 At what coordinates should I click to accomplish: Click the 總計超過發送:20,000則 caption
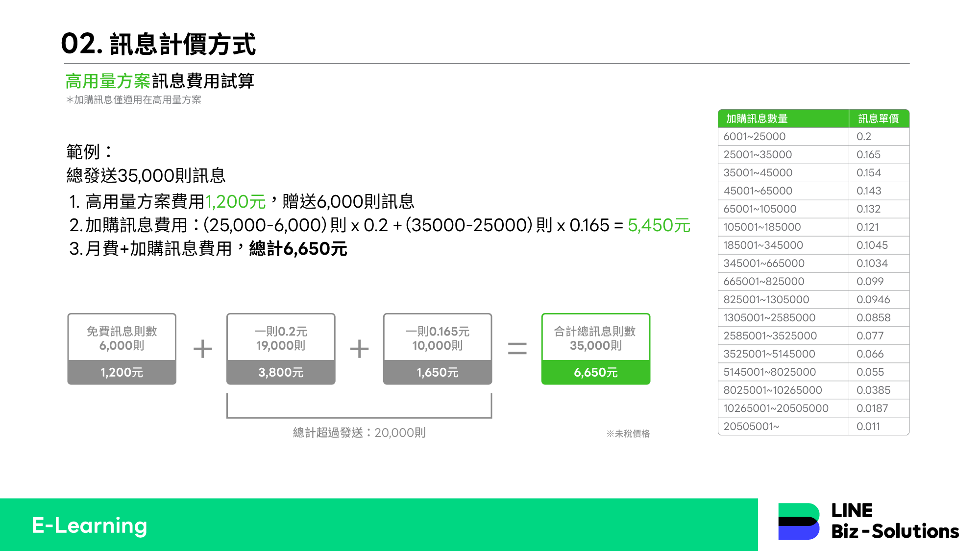[359, 432]
